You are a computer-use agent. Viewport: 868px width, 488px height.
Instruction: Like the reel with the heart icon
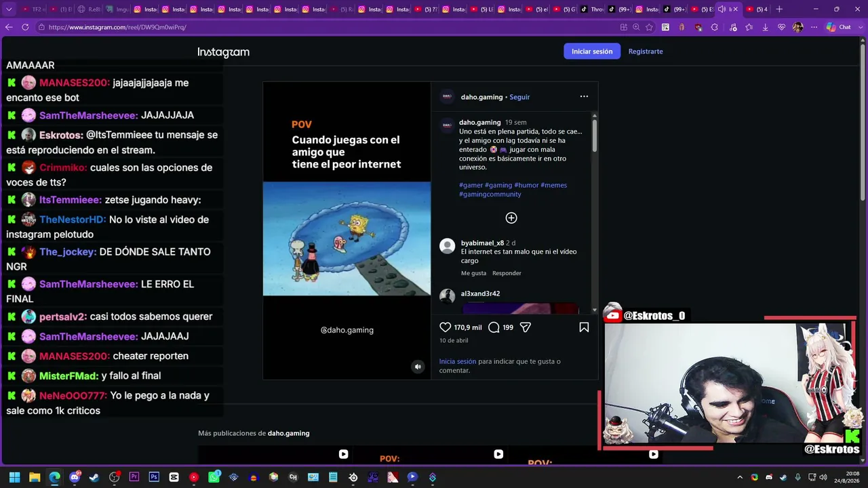[x=446, y=327]
